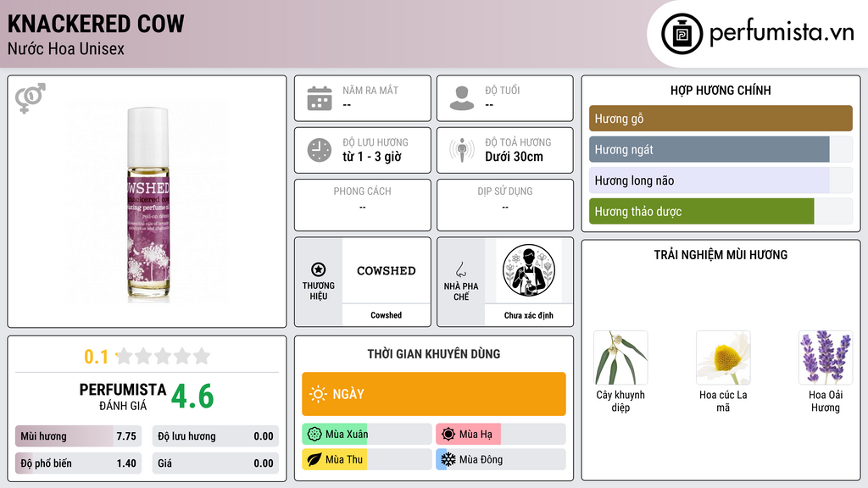Click the person icon beside Độ tuổi
Viewport: 868px width, 488px height.
point(462,98)
